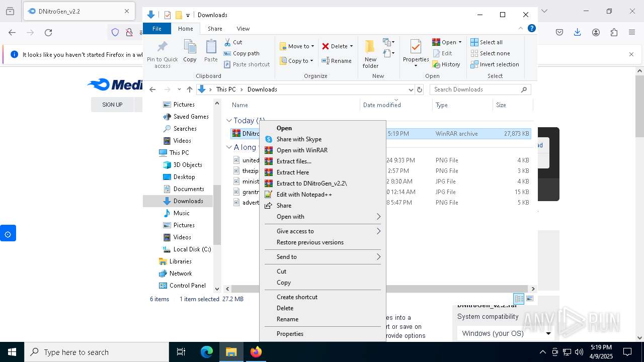This screenshot has height=362, width=644.
Task: Click Paste shortcut in ribbon
Action: tap(247, 64)
